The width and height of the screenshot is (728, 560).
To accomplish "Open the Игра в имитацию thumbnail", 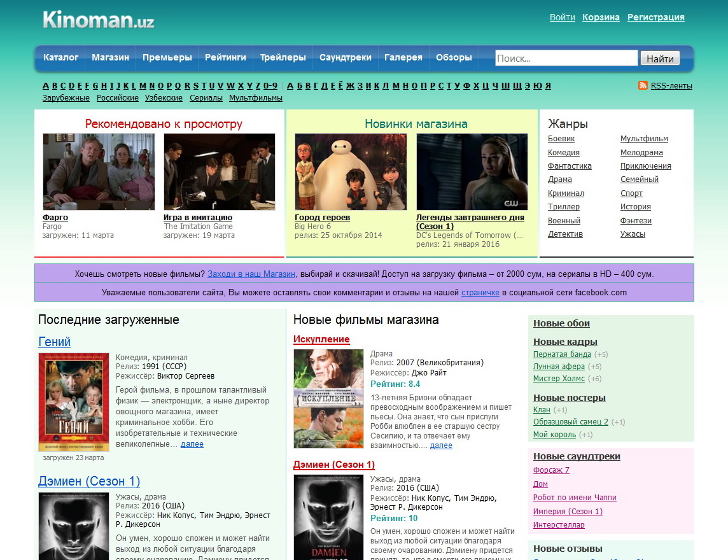I will tap(220, 172).
